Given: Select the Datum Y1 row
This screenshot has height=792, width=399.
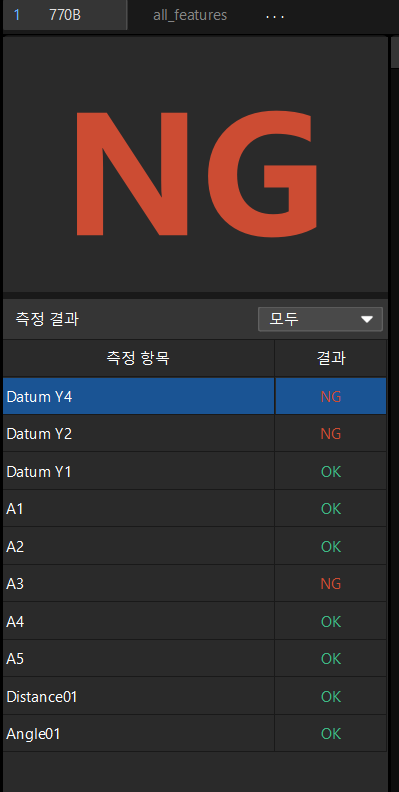Looking at the screenshot, I should coord(194,471).
